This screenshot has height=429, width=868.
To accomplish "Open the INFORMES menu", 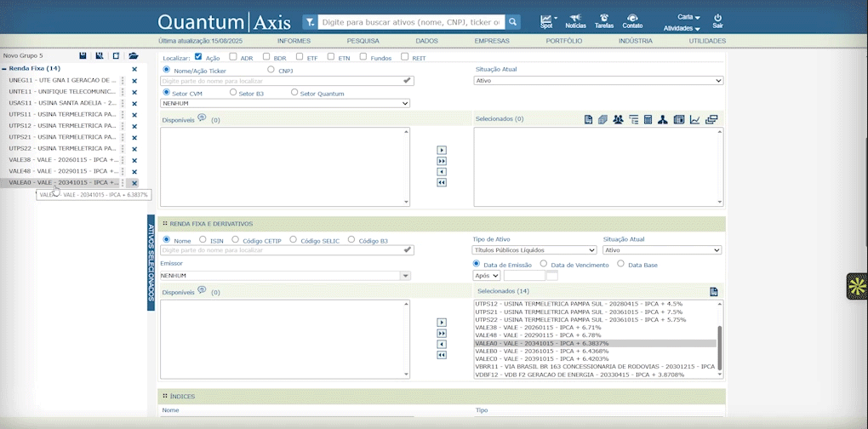I will 294,41.
